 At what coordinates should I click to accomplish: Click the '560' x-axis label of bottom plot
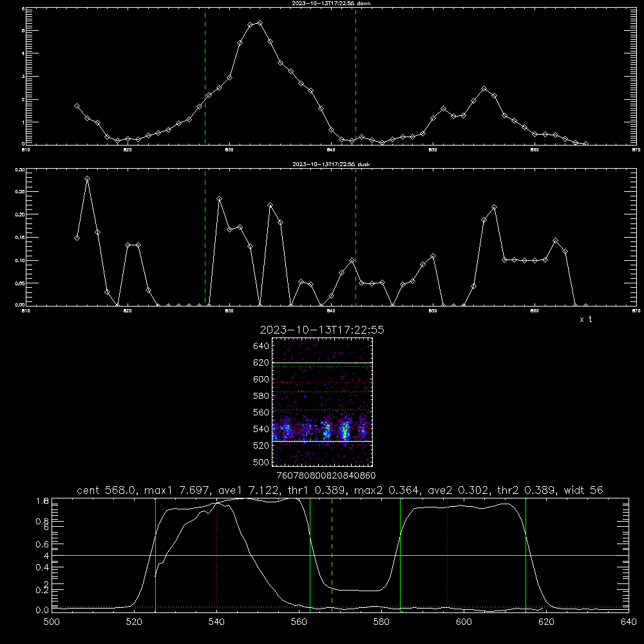(299, 622)
